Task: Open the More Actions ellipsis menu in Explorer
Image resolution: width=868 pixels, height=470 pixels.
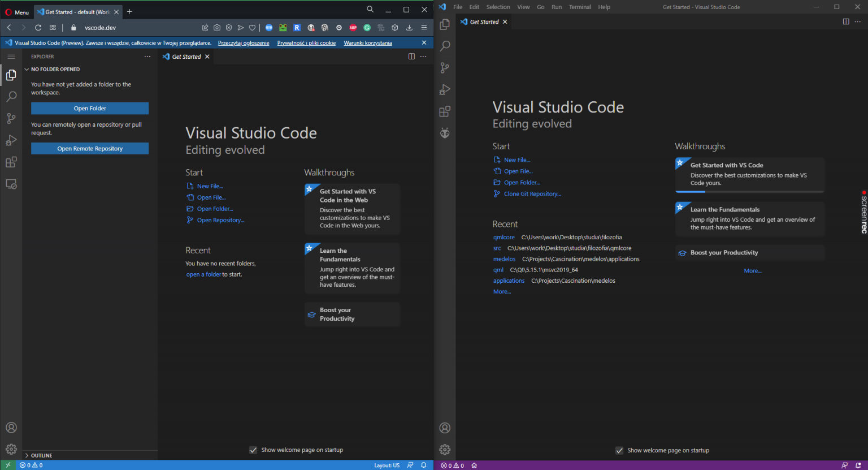Action: (x=147, y=56)
